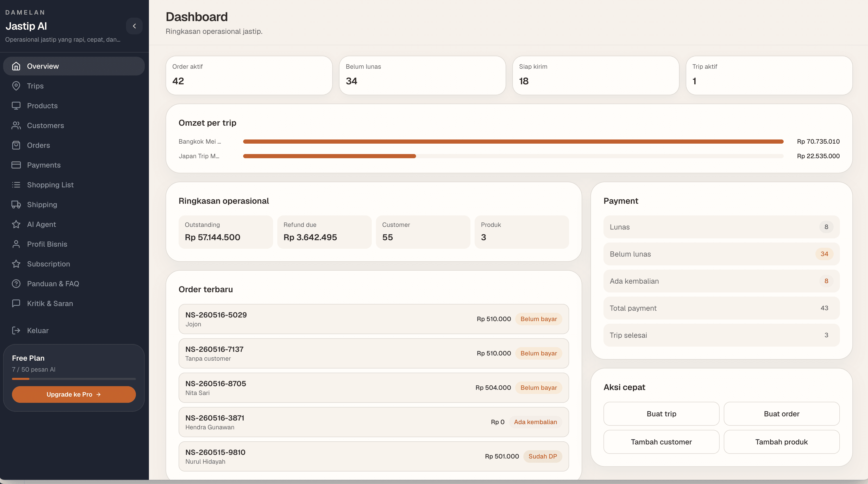Click the Overview home icon
The width and height of the screenshot is (868, 484).
[x=16, y=66]
